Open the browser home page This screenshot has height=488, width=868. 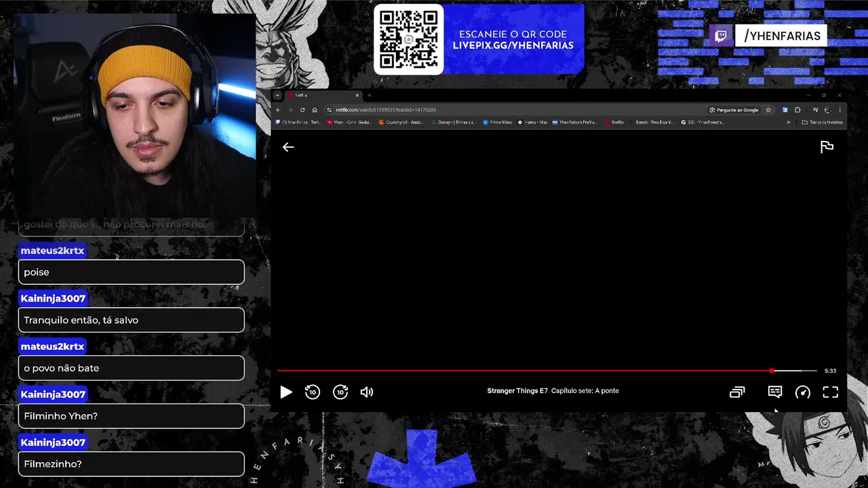(315, 110)
